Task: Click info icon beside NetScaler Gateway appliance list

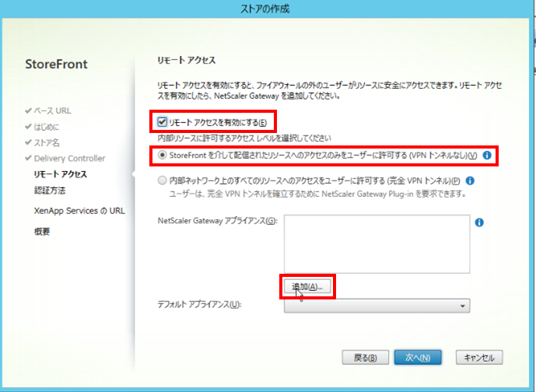Action: click(x=479, y=222)
